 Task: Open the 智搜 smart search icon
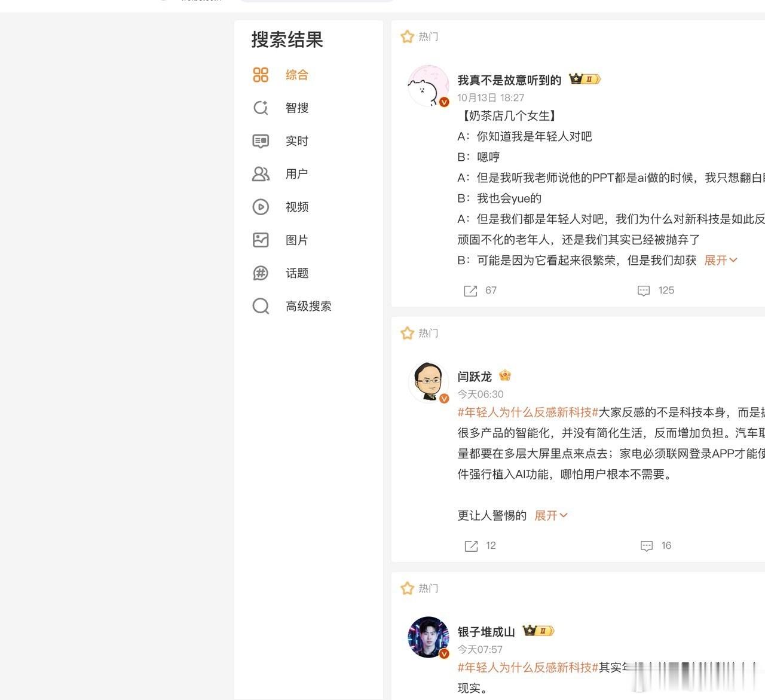(261, 108)
